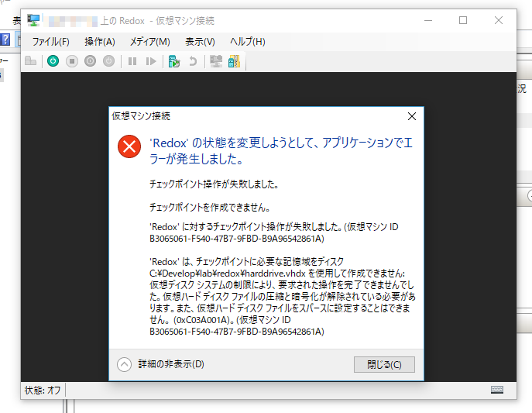Click the Revert undo-arrow icon
Viewport: 532px width, 413px height.
tap(193, 60)
